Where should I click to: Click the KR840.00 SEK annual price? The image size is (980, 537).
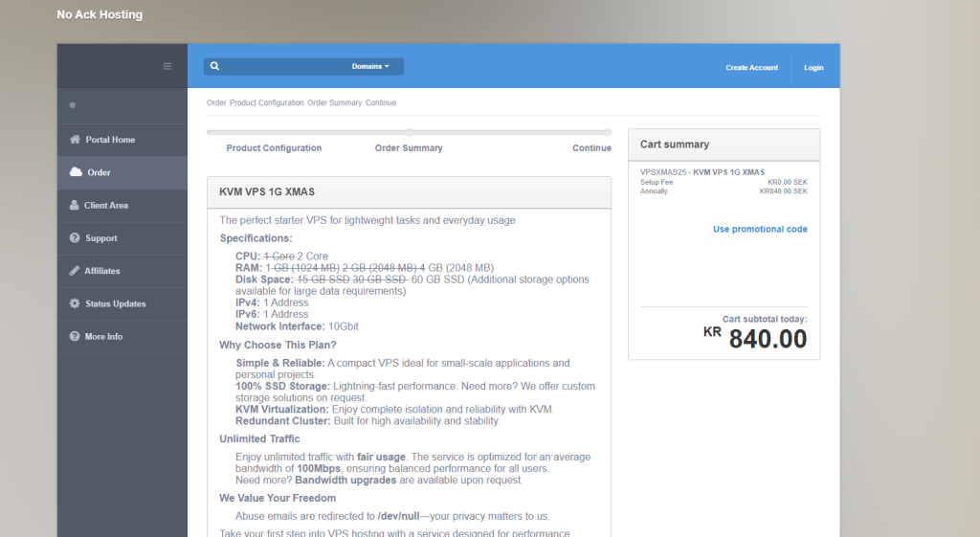pyautogui.click(x=783, y=191)
